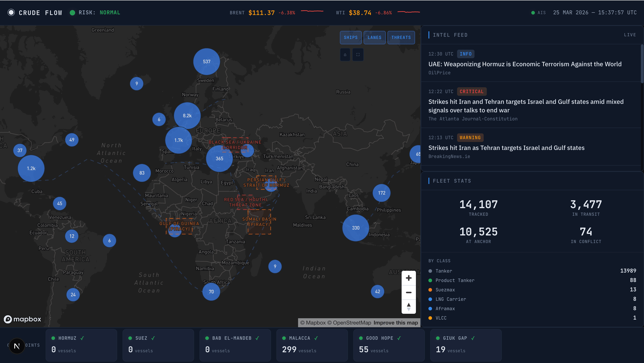Toggle the THREATS map layer
This screenshot has width=644, height=363.
coord(401,38)
